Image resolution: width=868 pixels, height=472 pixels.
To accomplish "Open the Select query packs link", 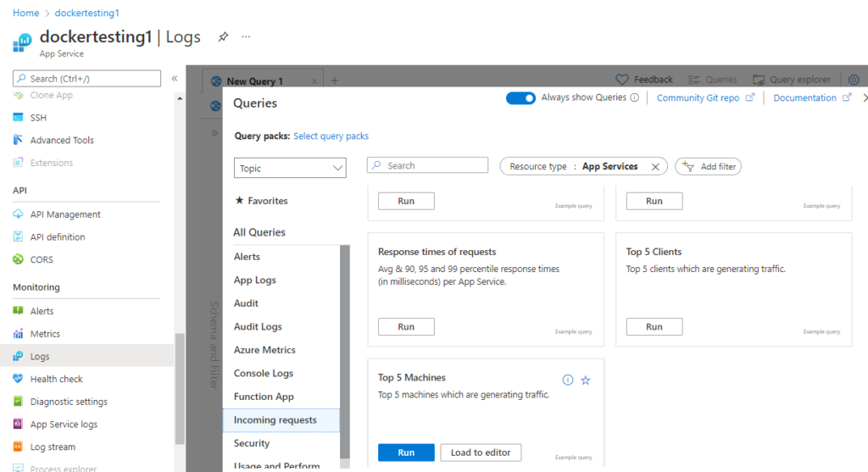I will point(331,136).
